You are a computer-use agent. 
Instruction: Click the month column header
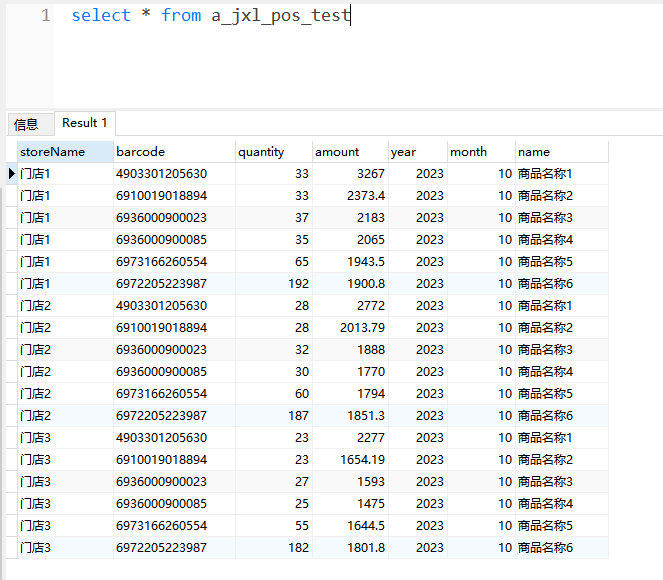(481, 152)
